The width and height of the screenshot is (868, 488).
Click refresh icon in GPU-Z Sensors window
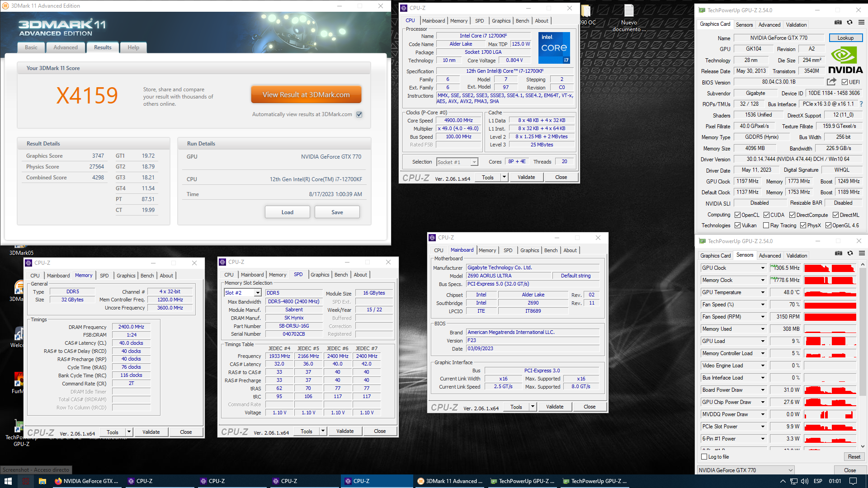[x=850, y=253]
